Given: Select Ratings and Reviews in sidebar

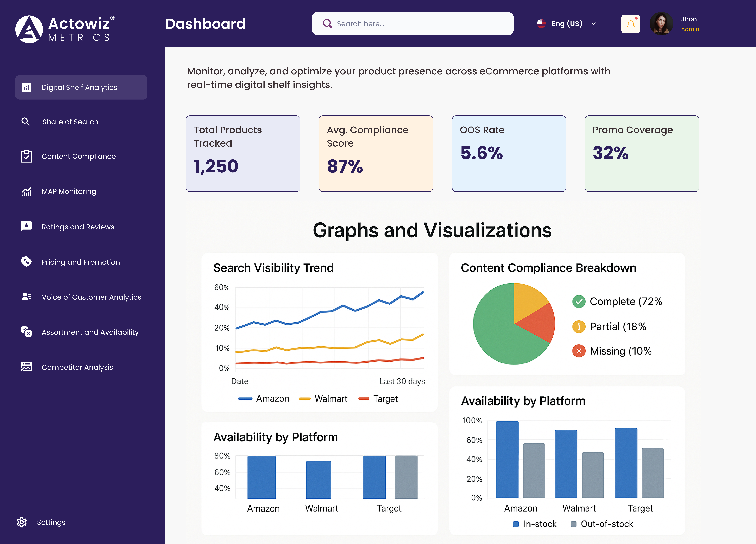Looking at the screenshot, I should coord(78,227).
